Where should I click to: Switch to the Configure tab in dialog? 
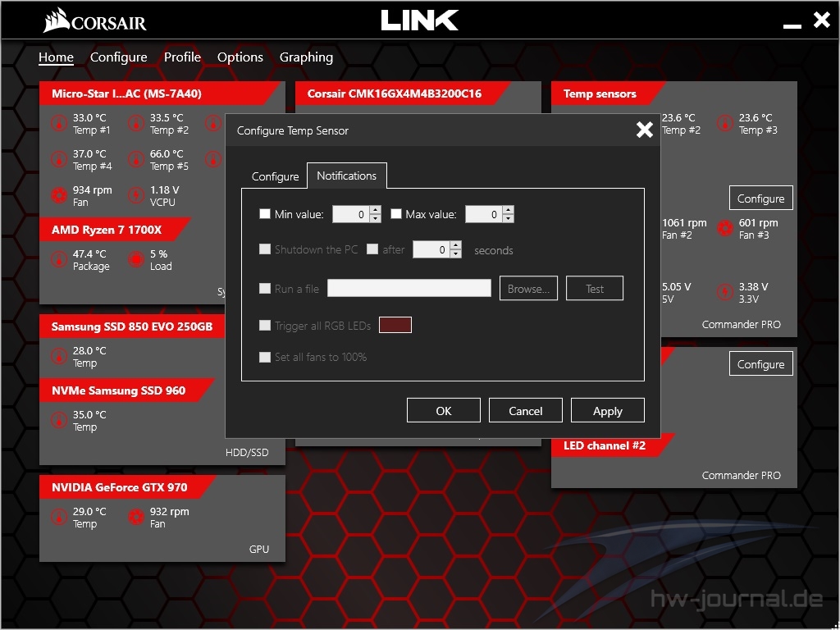276,176
